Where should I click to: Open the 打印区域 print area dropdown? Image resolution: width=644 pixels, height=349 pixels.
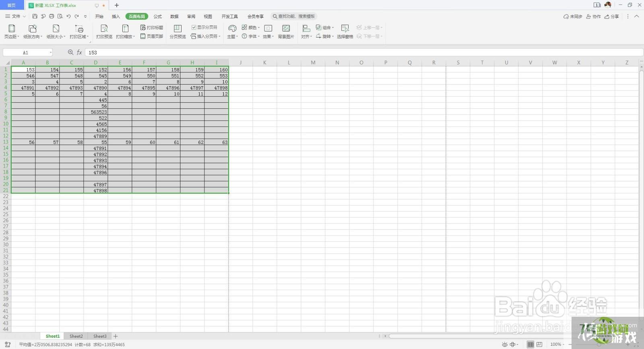[x=79, y=31]
